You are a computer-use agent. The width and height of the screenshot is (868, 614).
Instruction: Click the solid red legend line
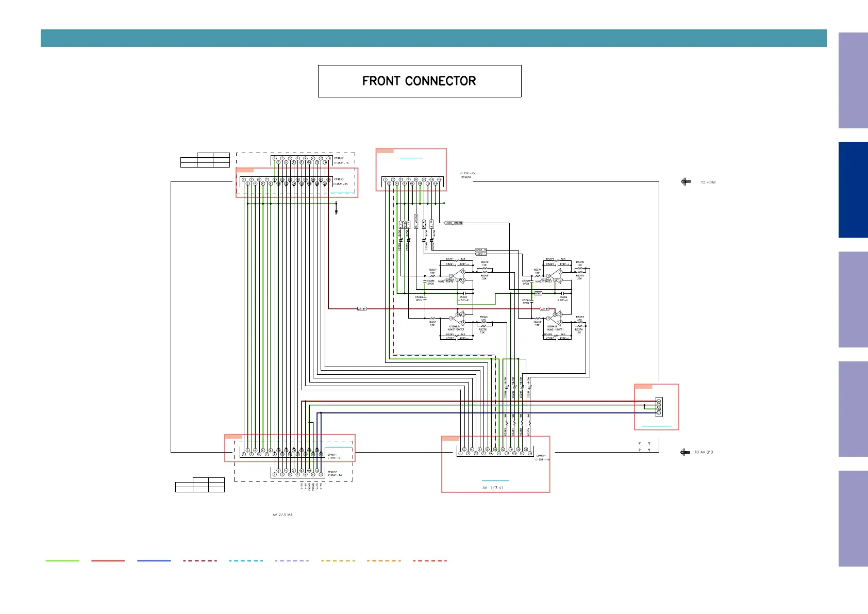pos(108,560)
